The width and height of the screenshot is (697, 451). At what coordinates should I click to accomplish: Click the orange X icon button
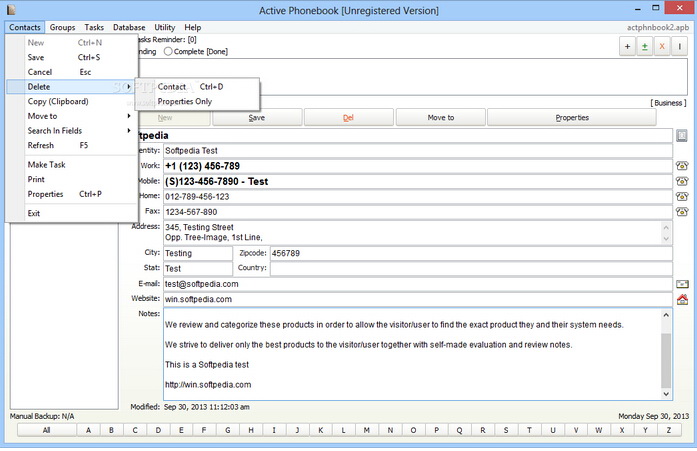coord(663,47)
